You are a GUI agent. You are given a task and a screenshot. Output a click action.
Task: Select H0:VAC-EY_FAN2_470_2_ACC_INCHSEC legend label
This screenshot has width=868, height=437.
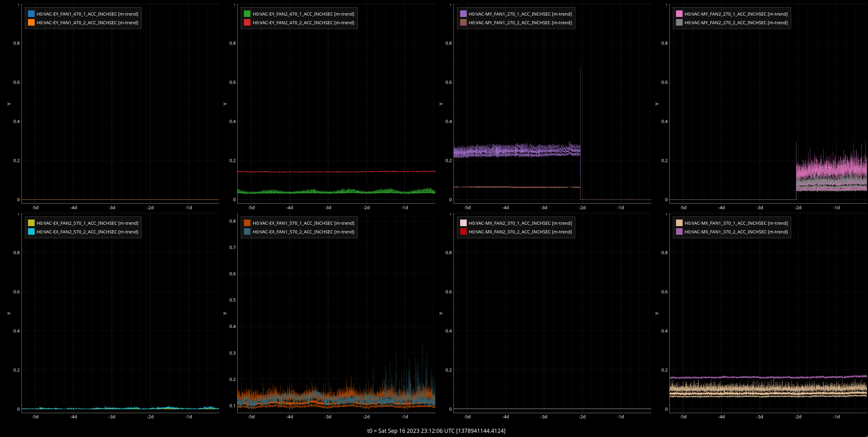tap(303, 23)
